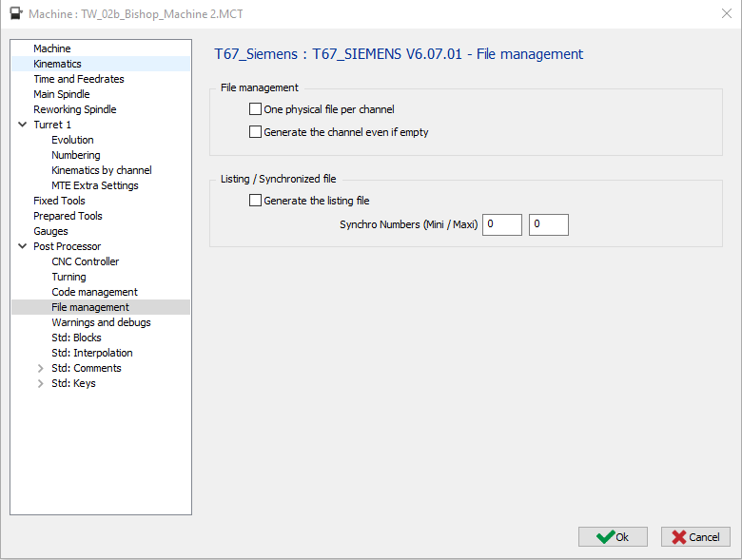
Task: Select Warnings and debugs item
Action: 101,322
